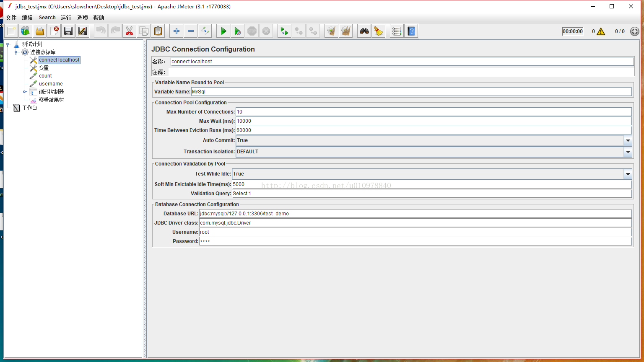The width and height of the screenshot is (644, 362).
Task: Collapse the 连接数据库 thread group node
Action: pyautogui.click(x=16, y=52)
